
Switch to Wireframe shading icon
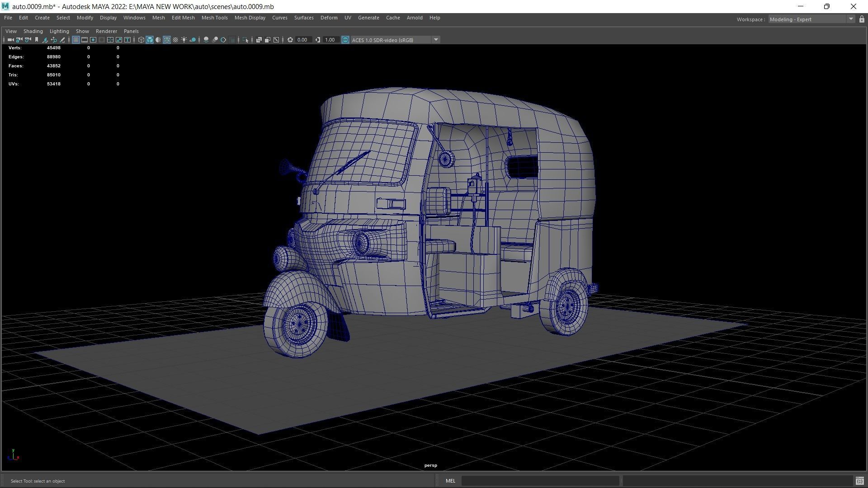point(141,40)
